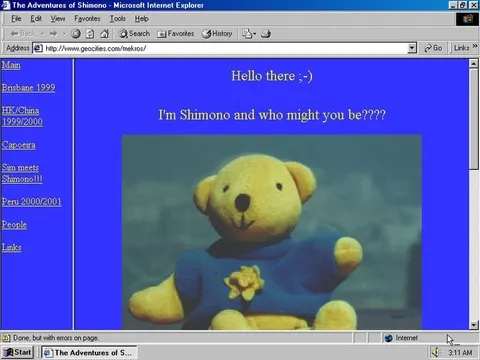Click the scrollbar up arrow
Screen dimensions: 480x360
[474, 64]
